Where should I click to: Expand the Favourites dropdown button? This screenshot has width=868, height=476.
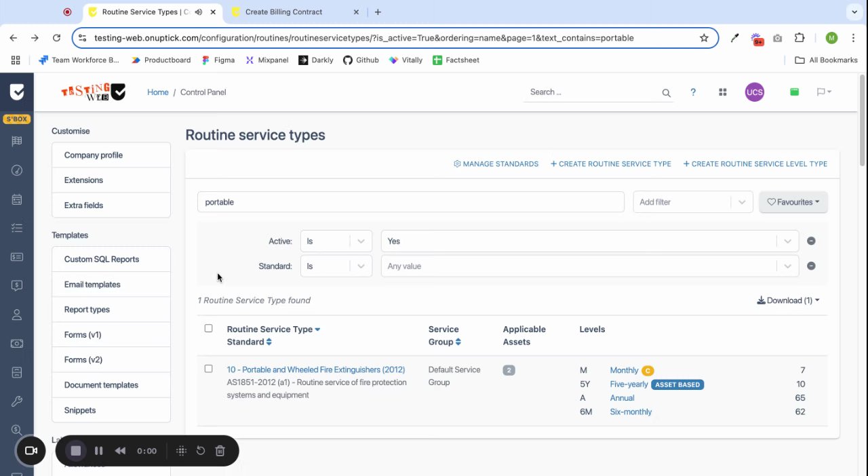pos(793,202)
